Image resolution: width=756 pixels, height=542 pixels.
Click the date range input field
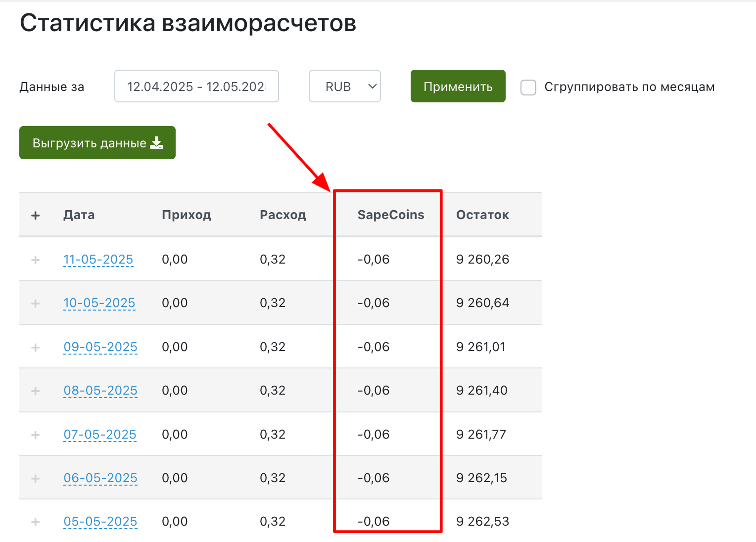coord(196,86)
